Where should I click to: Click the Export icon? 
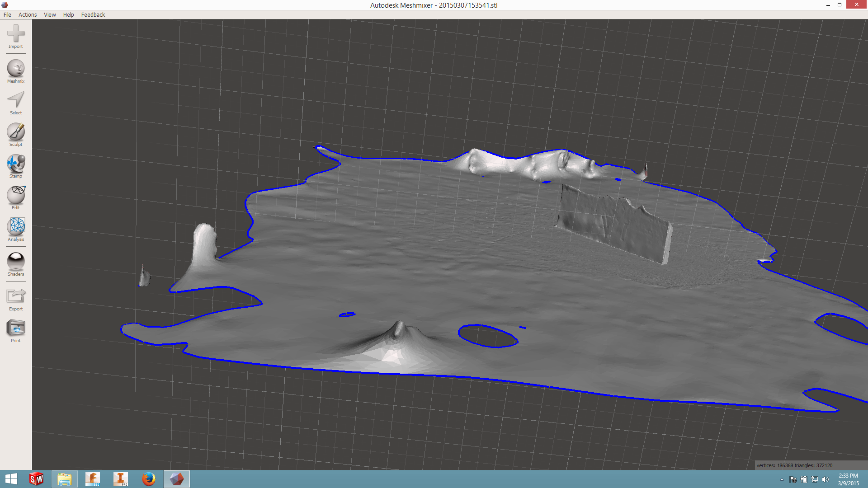click(x=16, y=296)
